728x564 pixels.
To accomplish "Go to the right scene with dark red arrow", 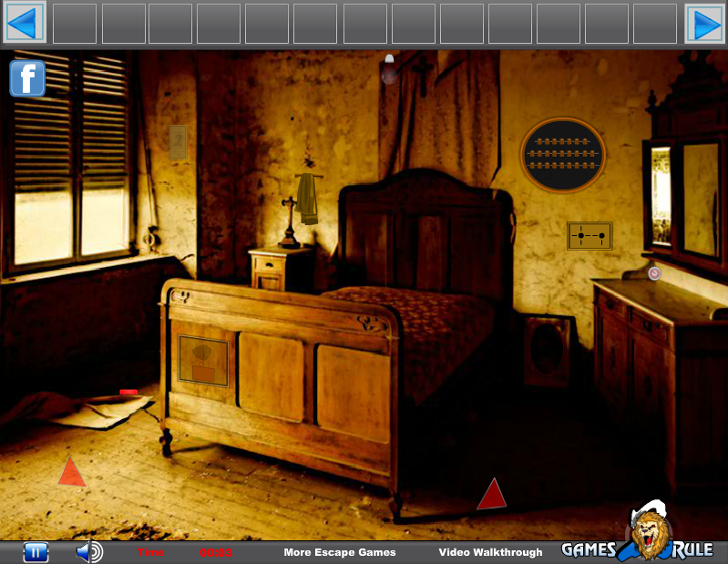I will tap(492, 494).
